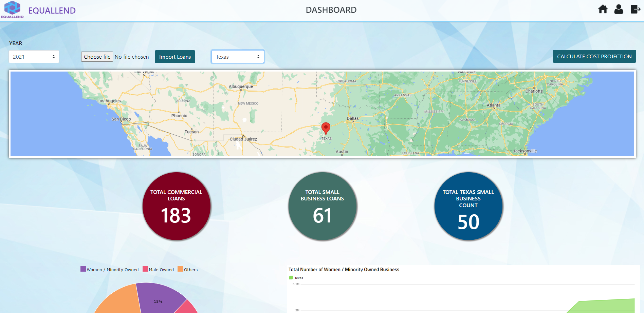Click the No file chosen text
This screenshot has height=313, width=644.
132,57
